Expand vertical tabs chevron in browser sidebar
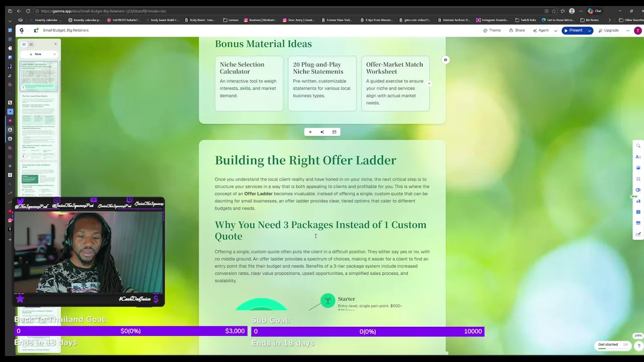644x362 pixels. pyautogui.click(x=10, y=21)
